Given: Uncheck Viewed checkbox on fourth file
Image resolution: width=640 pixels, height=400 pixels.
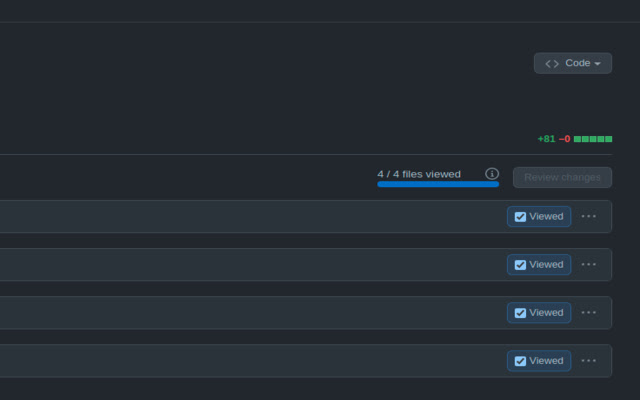Looking at the screenshot, I should coord(520,361).
